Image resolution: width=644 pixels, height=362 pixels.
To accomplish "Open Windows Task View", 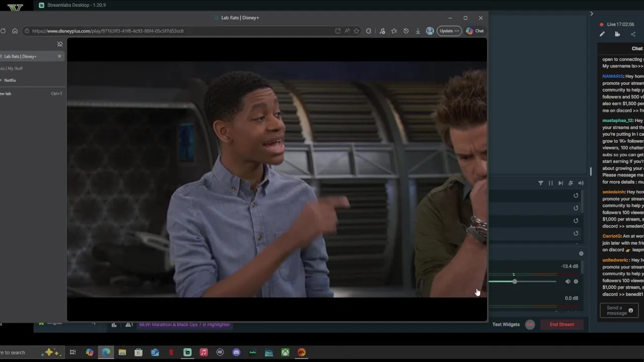I will [72, 352].
